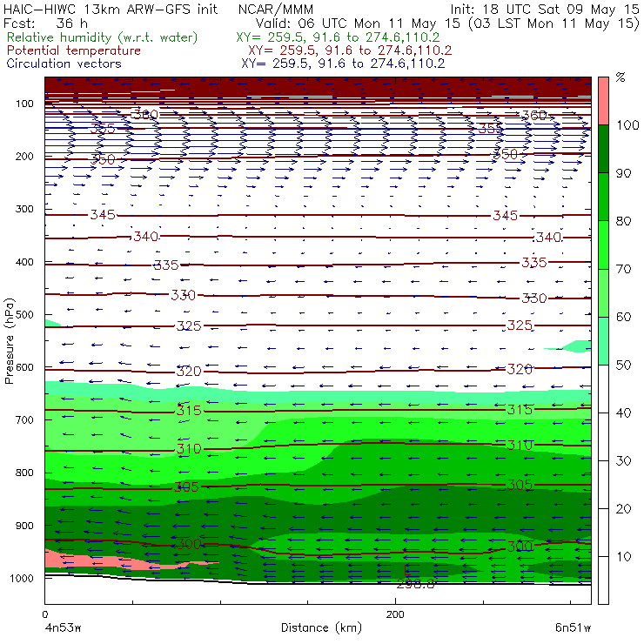The image size is (644, 644).
Task: Select the blue XY coordinates line
Action: [x=343, y=64]
